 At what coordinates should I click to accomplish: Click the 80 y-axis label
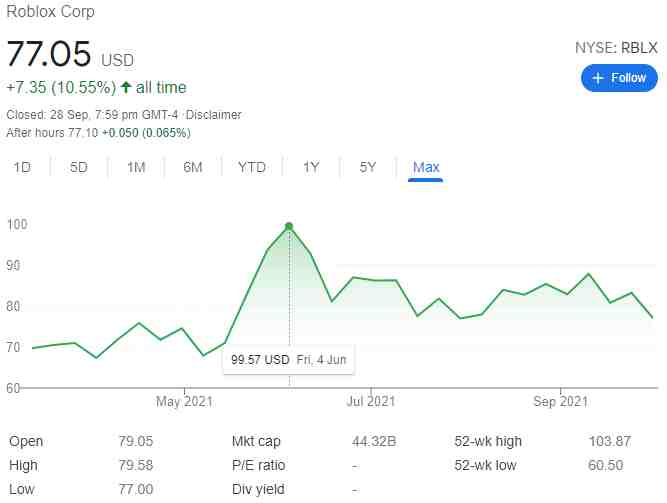tap(13, 306)
